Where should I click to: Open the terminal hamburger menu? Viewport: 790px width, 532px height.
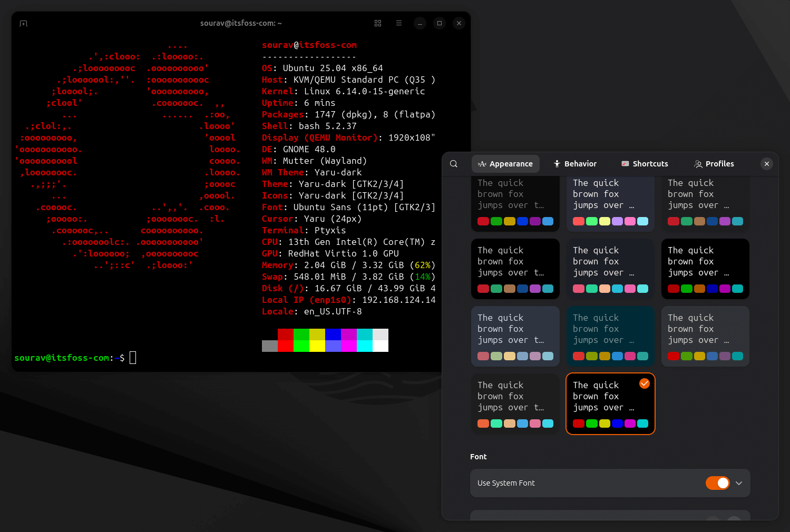[x=398, y=23]
